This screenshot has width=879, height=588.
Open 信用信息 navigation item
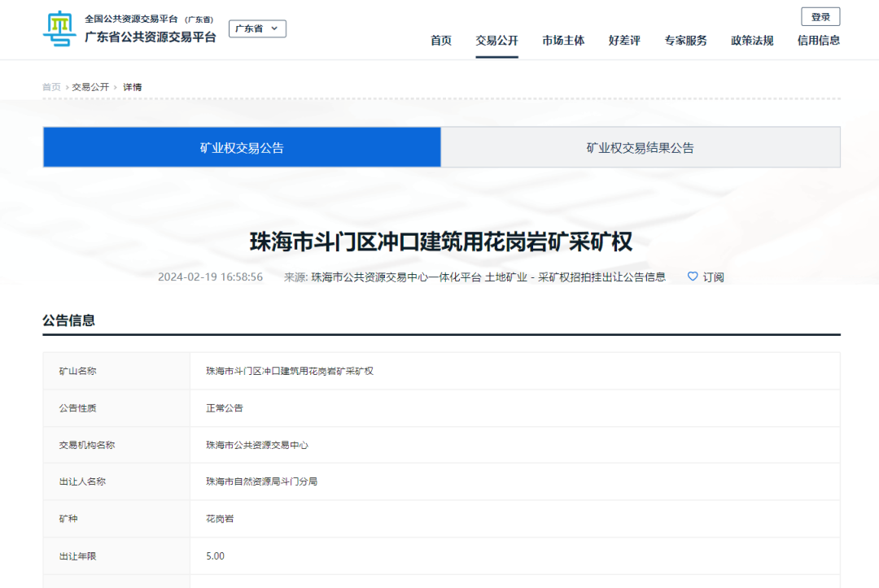tap(818, 41)
